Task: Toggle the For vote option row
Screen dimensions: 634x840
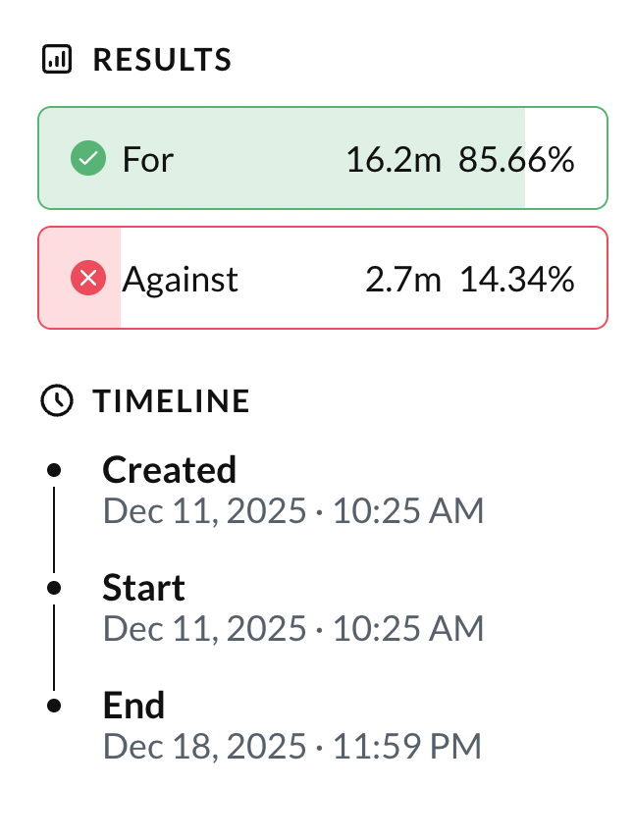Action: (x=322, y=157)
